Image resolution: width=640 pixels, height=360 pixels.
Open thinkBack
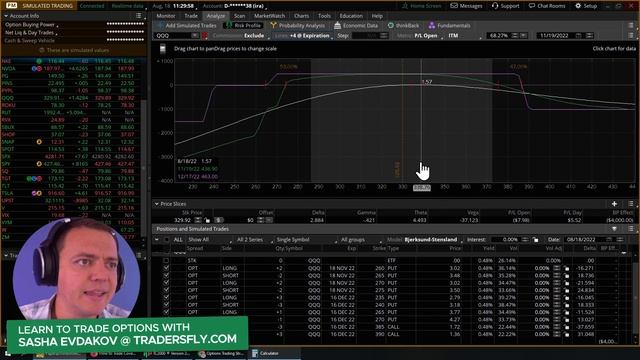403,25
